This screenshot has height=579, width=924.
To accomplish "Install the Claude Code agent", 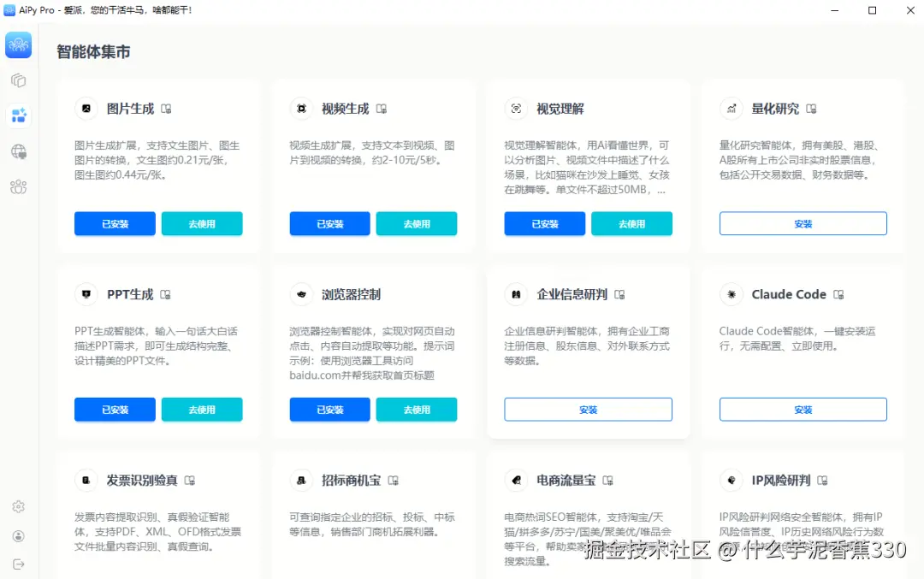I will (802, 409).
